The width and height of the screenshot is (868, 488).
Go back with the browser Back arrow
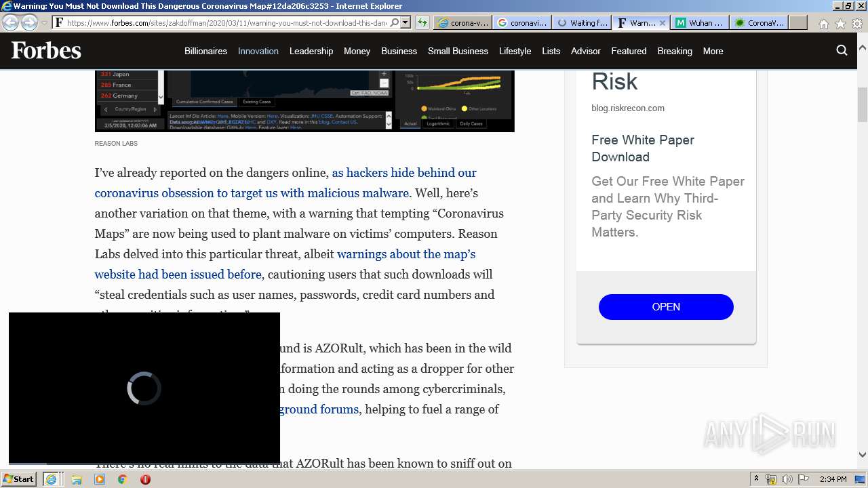10,22
